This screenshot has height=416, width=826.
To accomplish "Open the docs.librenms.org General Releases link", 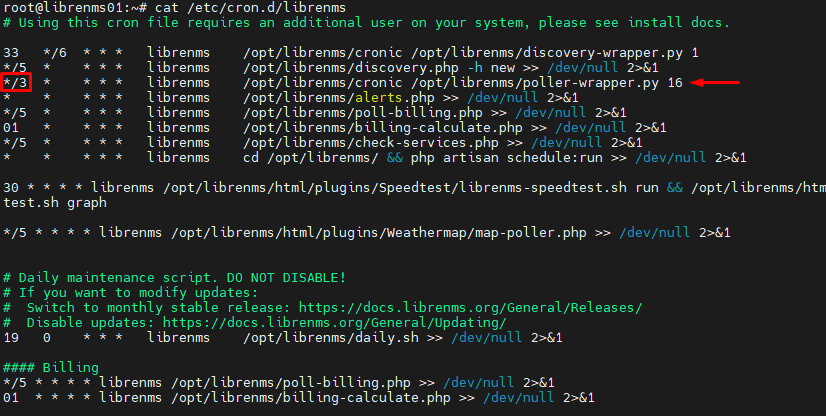I will click(470, 308).
